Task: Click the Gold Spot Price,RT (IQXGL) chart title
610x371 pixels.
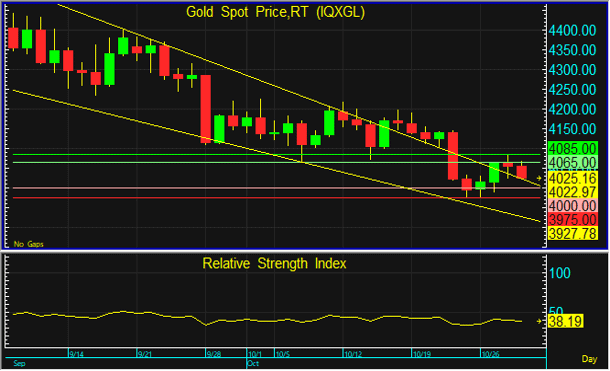Action: [x=275, y=12]
